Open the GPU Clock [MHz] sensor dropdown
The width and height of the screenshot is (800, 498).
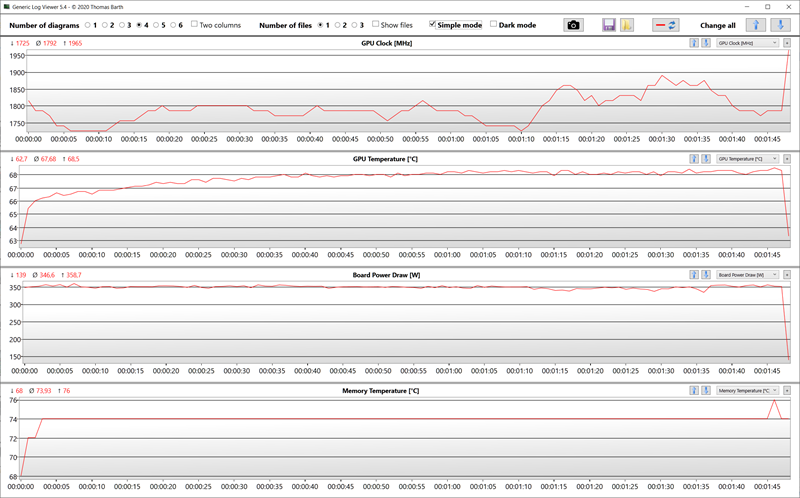coord(747,43)
